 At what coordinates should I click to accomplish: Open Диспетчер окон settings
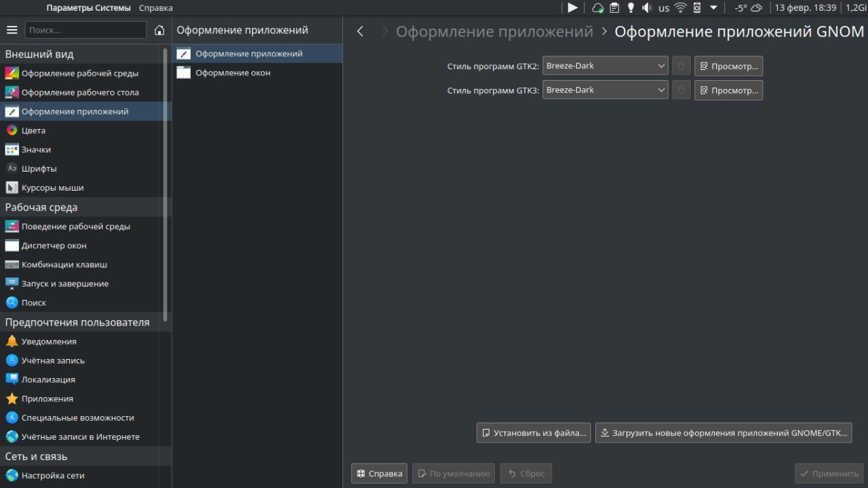[85, 246]
